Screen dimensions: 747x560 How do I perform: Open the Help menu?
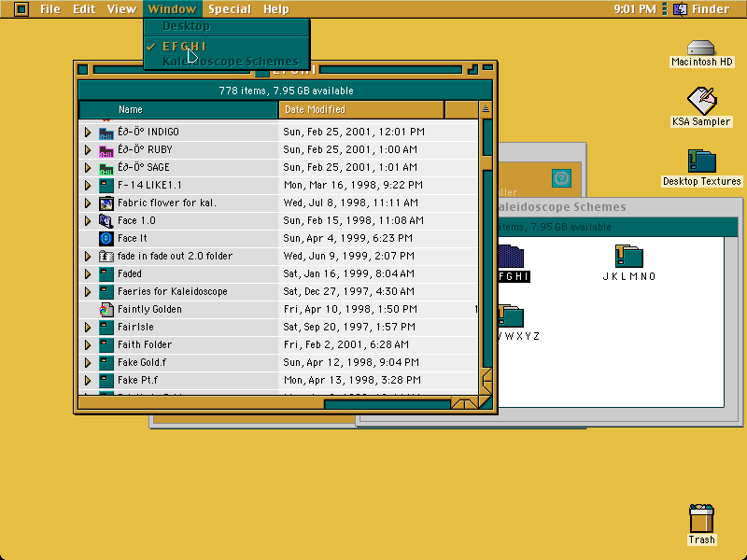point(276,9)
